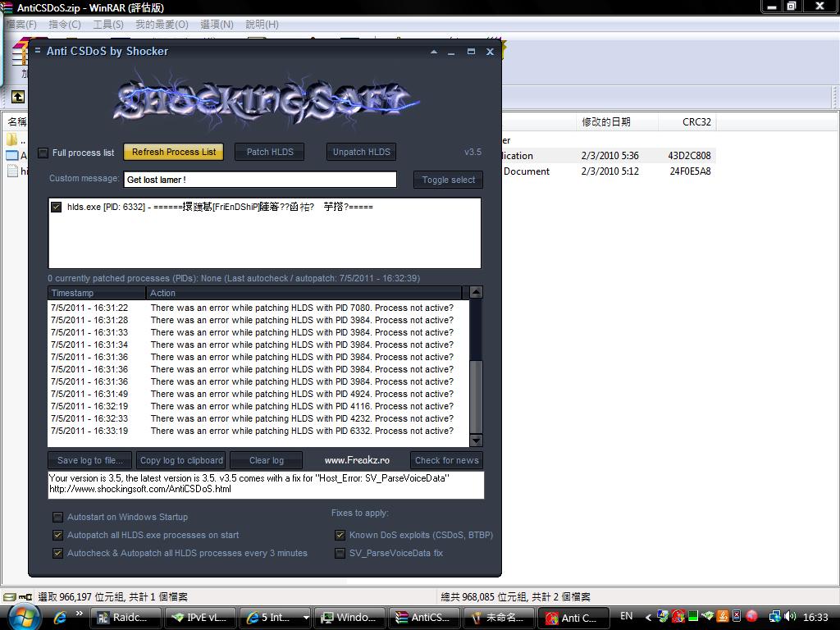Enable Autostart on Windows Startup
Screen dimensions: 840x630
click(x=57, y=517)
